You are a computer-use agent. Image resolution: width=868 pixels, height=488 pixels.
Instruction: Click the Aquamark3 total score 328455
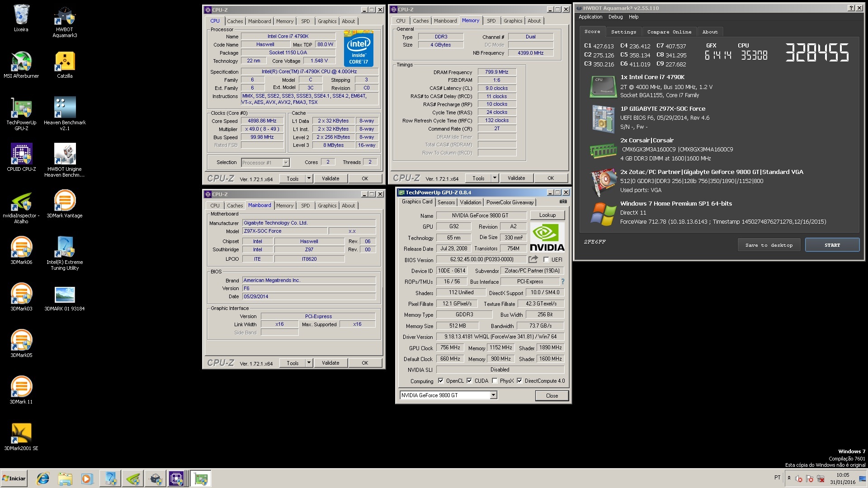816,53
